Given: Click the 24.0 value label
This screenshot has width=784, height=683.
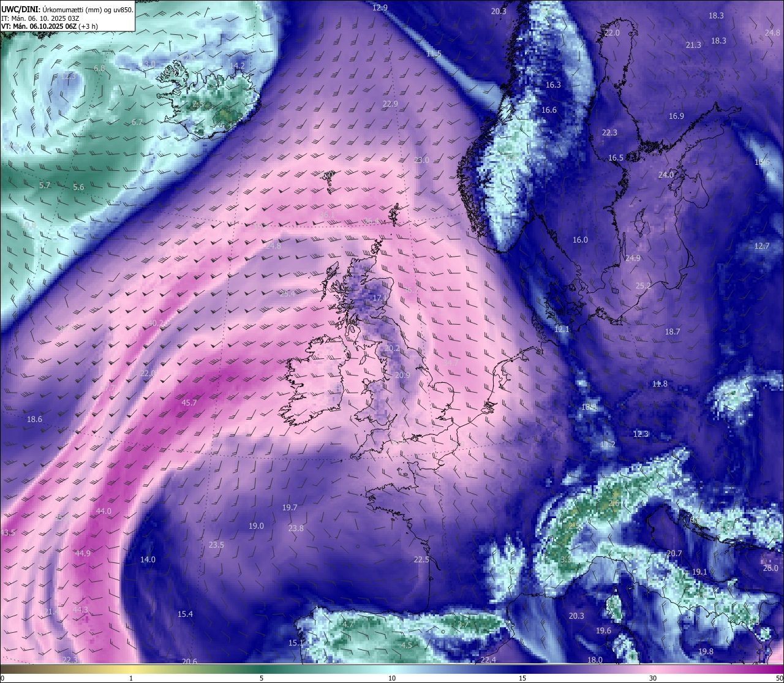Looking at the screenshot, I should 666,175.
